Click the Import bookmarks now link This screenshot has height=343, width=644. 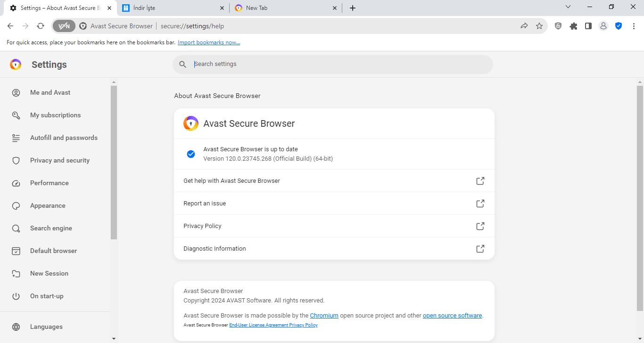pos(209,42)
